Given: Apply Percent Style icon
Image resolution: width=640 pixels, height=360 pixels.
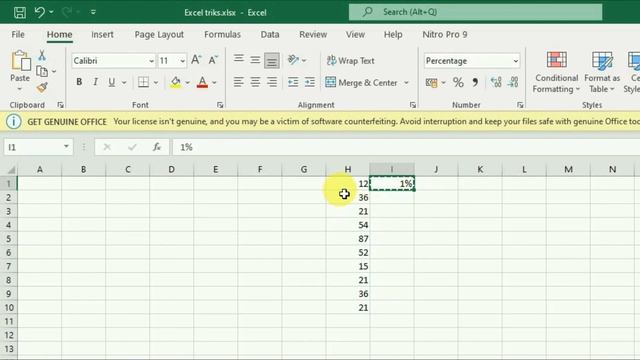Looking at the screenshot, I should point(458,82).
